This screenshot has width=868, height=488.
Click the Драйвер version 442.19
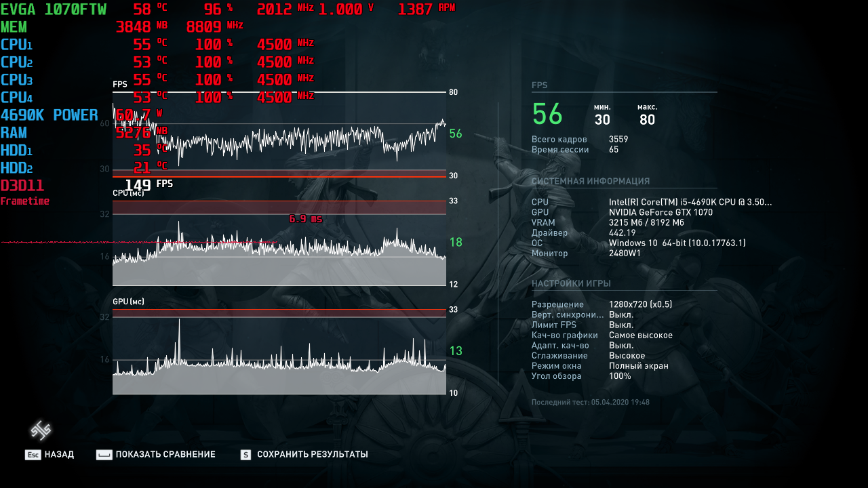point(621,232)
